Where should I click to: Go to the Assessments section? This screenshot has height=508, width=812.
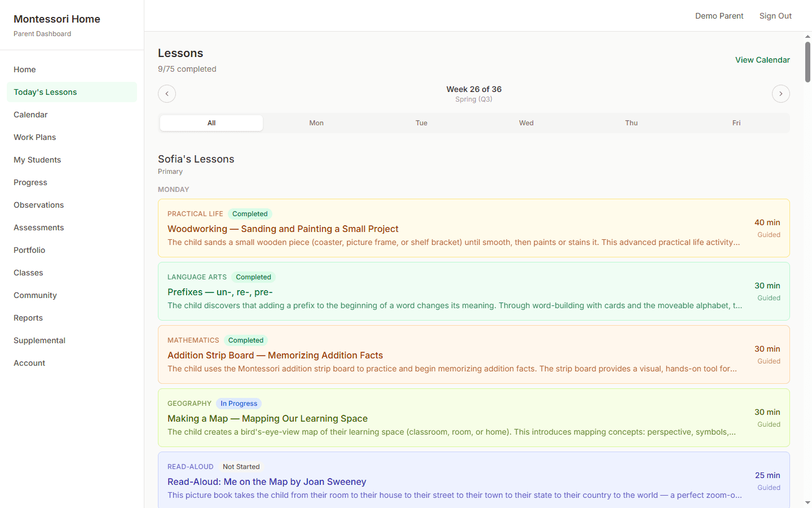point(38,227)
